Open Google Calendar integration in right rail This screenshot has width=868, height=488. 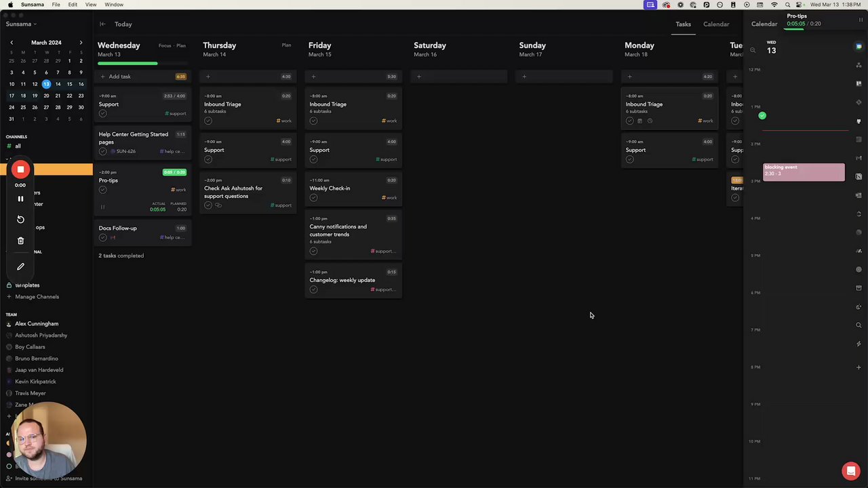(859, 46)
